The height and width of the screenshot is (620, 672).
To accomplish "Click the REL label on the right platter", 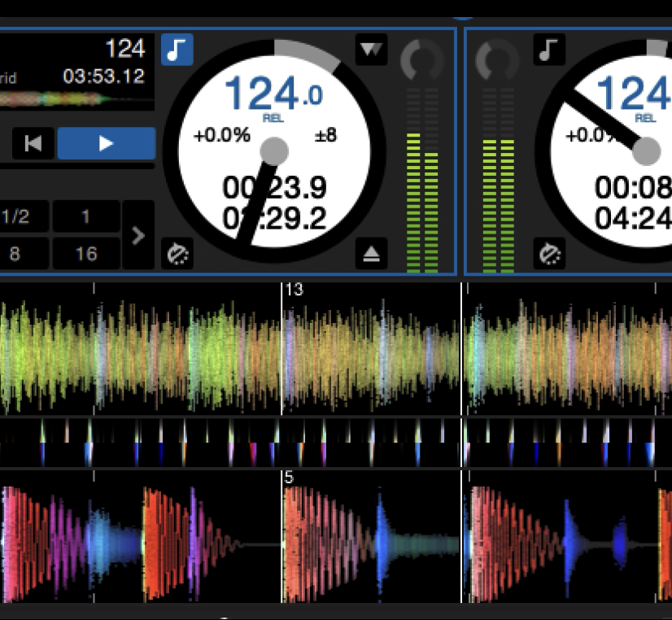I will [645, 118].
